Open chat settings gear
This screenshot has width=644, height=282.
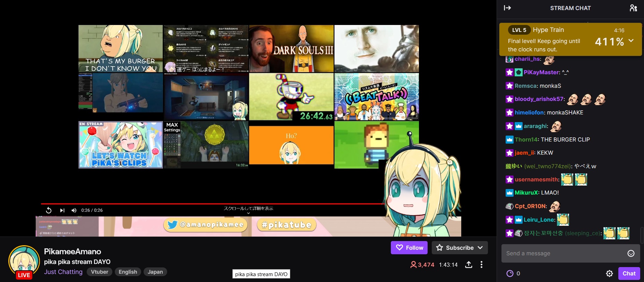[x=609, y=274]
